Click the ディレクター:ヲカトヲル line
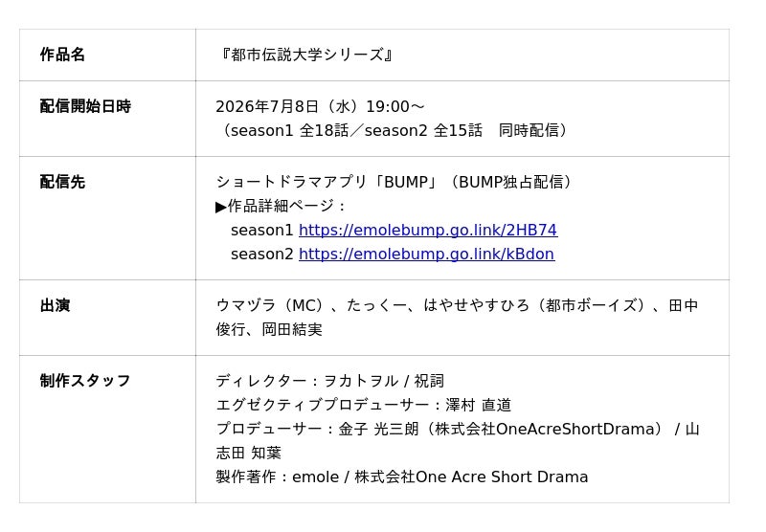766x532 pixels. (329, 381)
